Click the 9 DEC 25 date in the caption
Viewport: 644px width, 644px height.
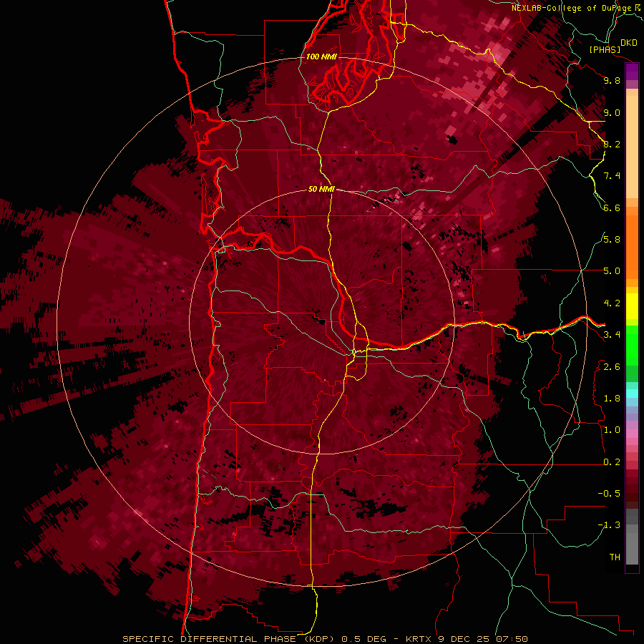[464, 639]
